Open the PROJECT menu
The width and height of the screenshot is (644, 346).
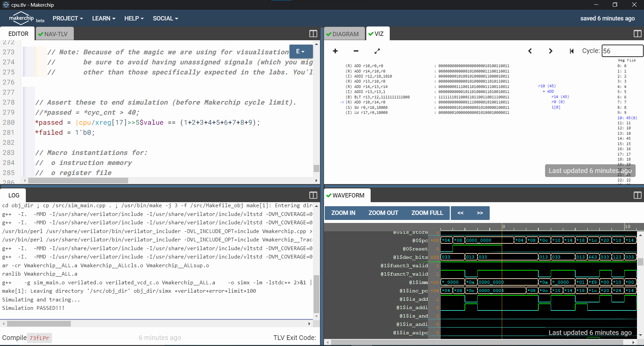[68, 18]
